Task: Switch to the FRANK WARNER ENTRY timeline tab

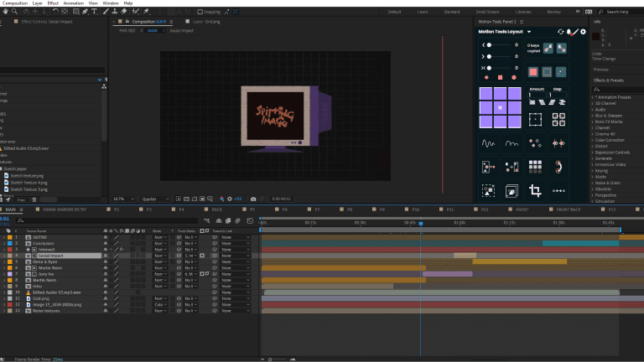Action: [x=65, y=209]
